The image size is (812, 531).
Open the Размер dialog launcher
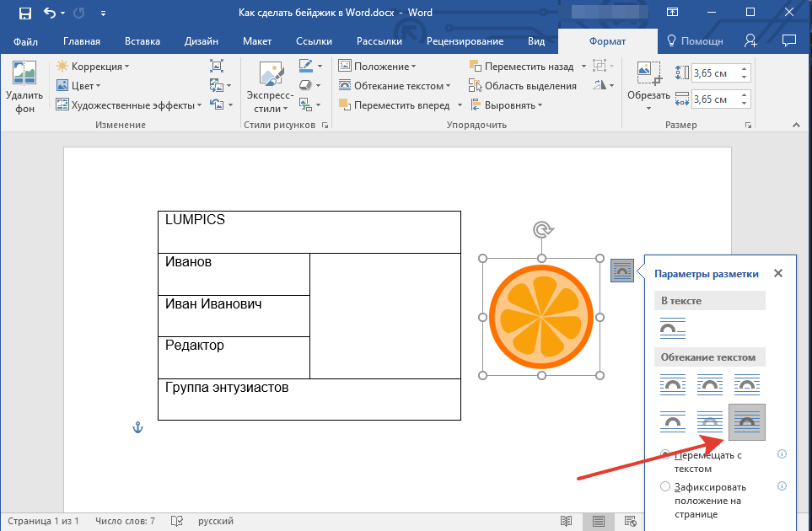748,126
